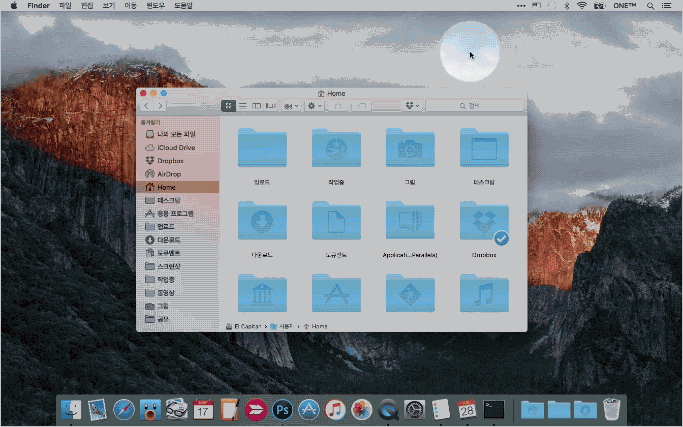This screenshot has width=683, height=427.
Task: Launch iTunes from the Dock
Action: [x=335, y=410]
